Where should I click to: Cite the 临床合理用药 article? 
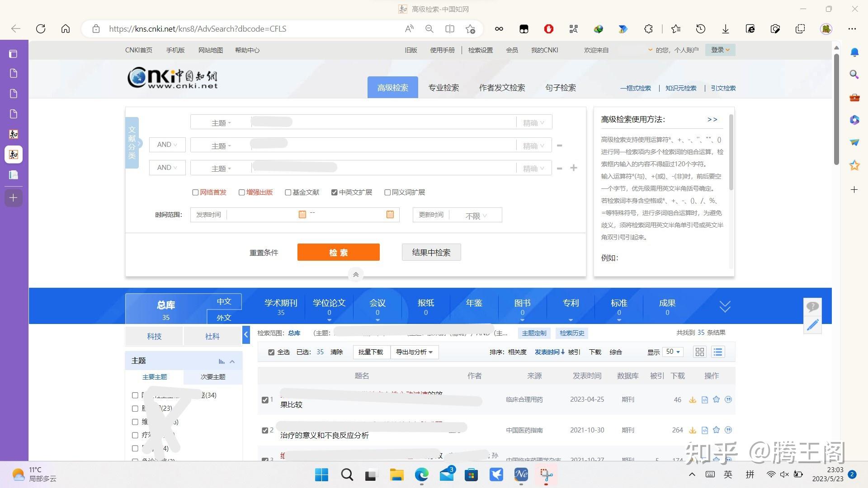(x=728, y=399)
